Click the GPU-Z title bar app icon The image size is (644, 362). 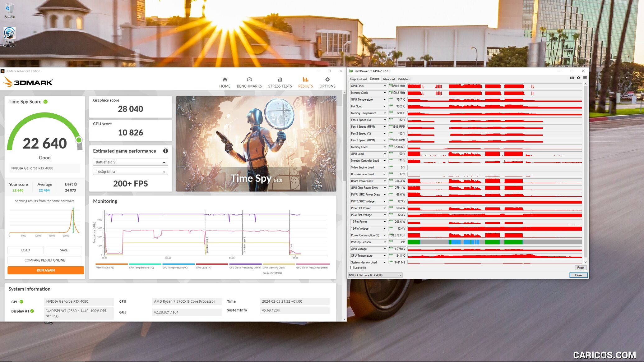[x=351, y=71]
